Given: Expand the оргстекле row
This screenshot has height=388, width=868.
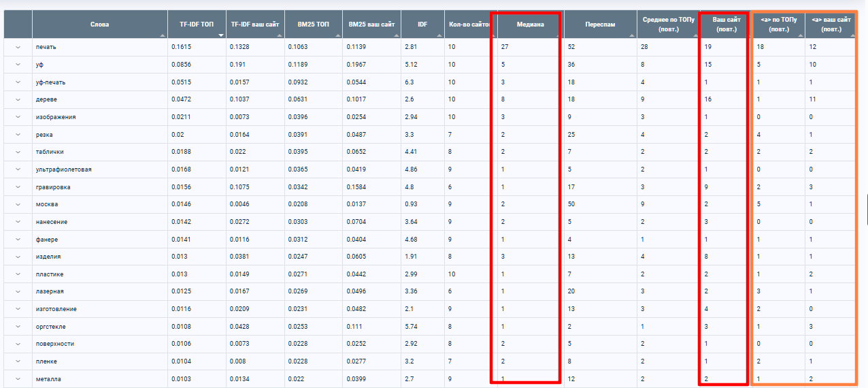Looking at the screenshot, I should pos(18,327).
